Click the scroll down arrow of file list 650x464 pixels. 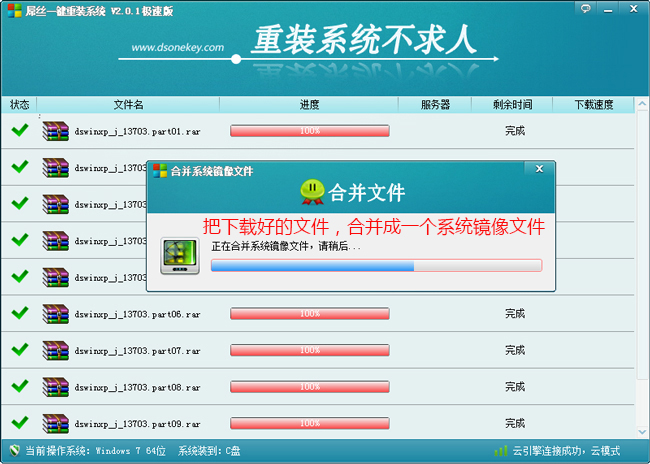[642, 432]
